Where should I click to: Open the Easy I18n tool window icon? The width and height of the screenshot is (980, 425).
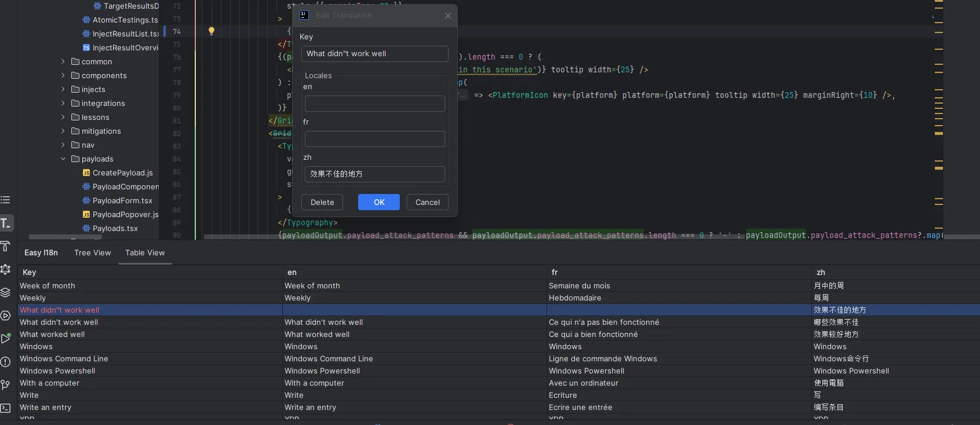point(6,223)
